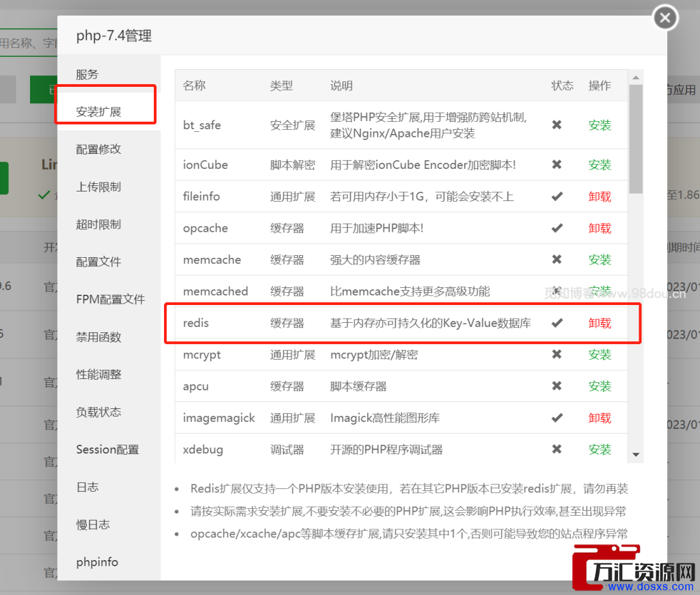700x595 pixels.
Task: Click the extension list scroll-down arrow
Action: point(636,455)
